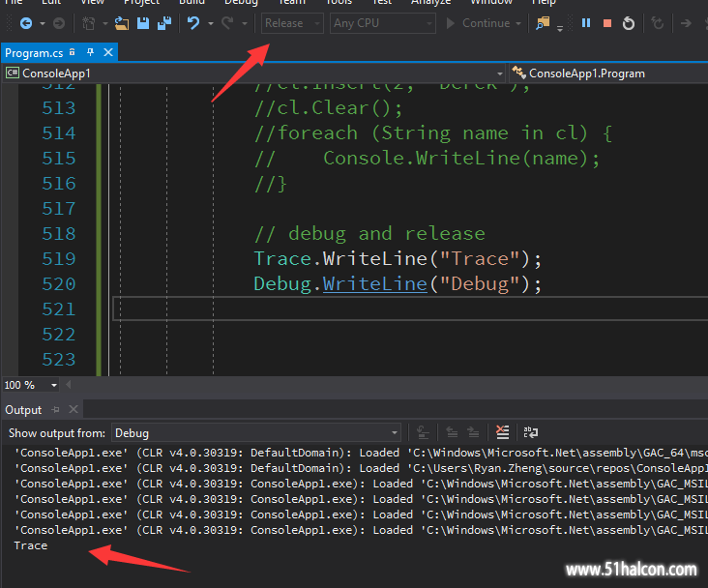Click the Debug identifier on line 520
This screenshot has height=588, width=708.
pos(282,284)
